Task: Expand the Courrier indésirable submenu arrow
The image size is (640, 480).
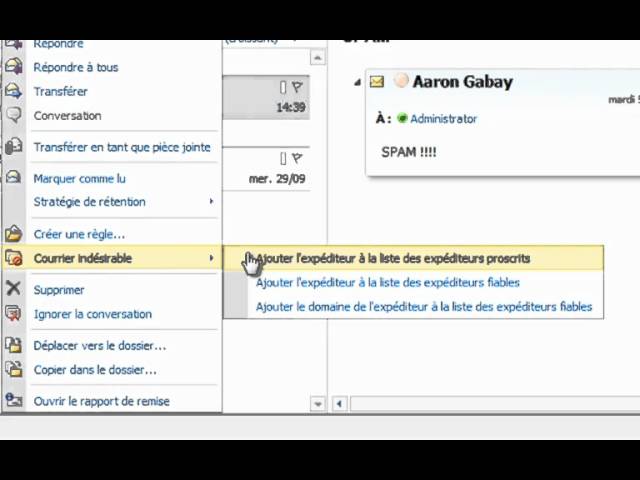Action: tap(211, 258)
